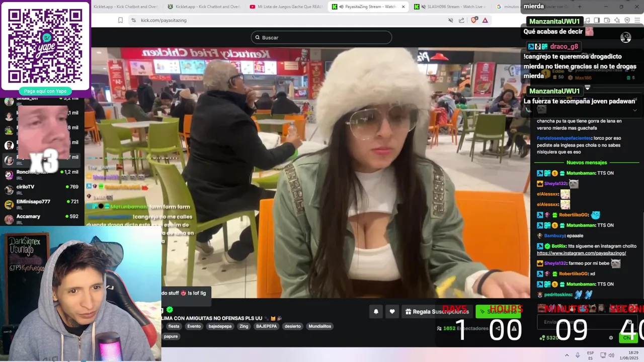Click the green Suscribirse button
The width and height of the screenshot is (644, 362).
coord(499,312)
